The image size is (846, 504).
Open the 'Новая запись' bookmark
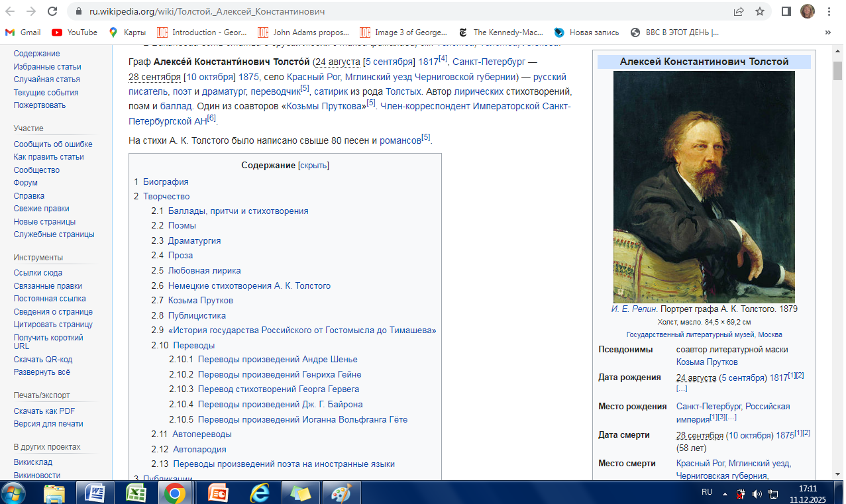[x=587, y=32]
